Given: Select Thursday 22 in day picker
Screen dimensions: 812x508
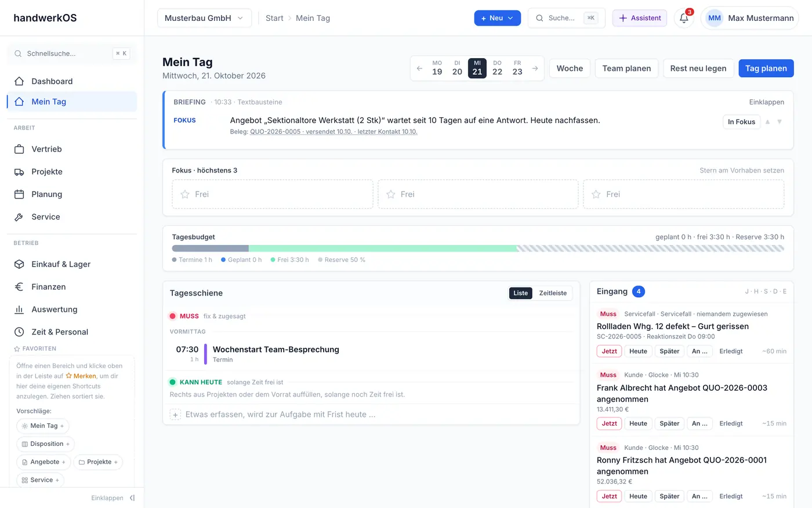Looking at the screenshot, I should click(x=497, y=68).
